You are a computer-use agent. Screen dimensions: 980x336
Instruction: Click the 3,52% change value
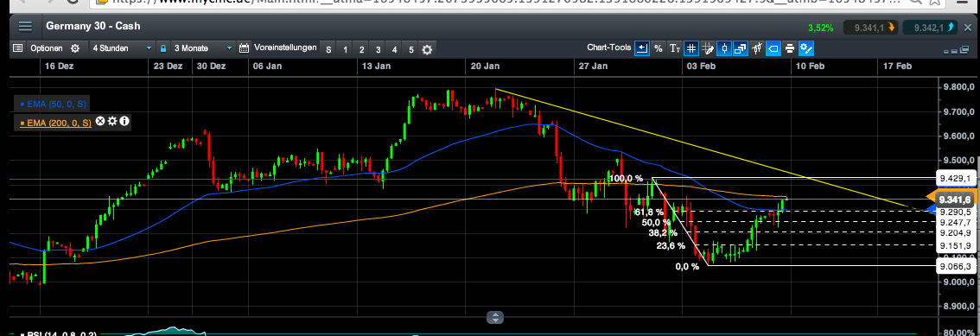821,28
